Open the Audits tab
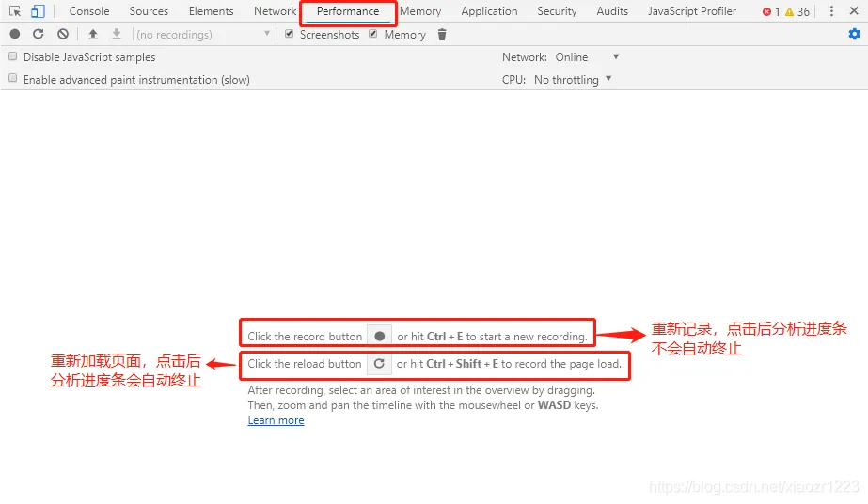 click(612, 11)
